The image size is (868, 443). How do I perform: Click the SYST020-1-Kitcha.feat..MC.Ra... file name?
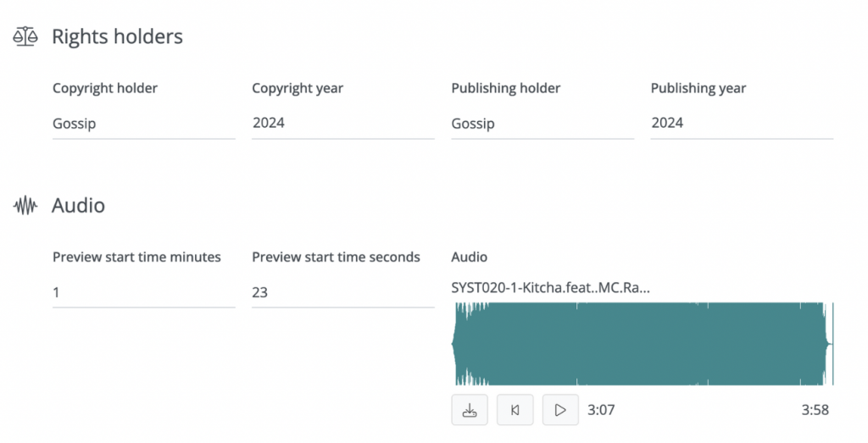550,288
